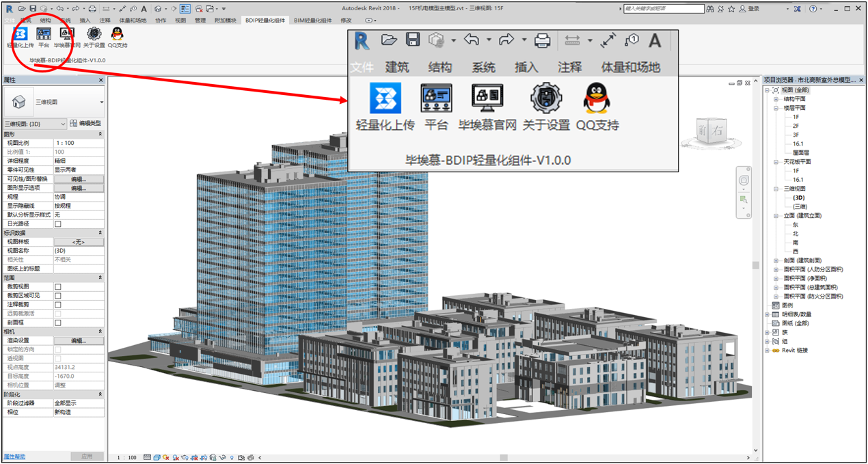This screenshot has height=464, width=868.
Task: Click visual style icon in view control bar
Action: (x=157, y=458)
